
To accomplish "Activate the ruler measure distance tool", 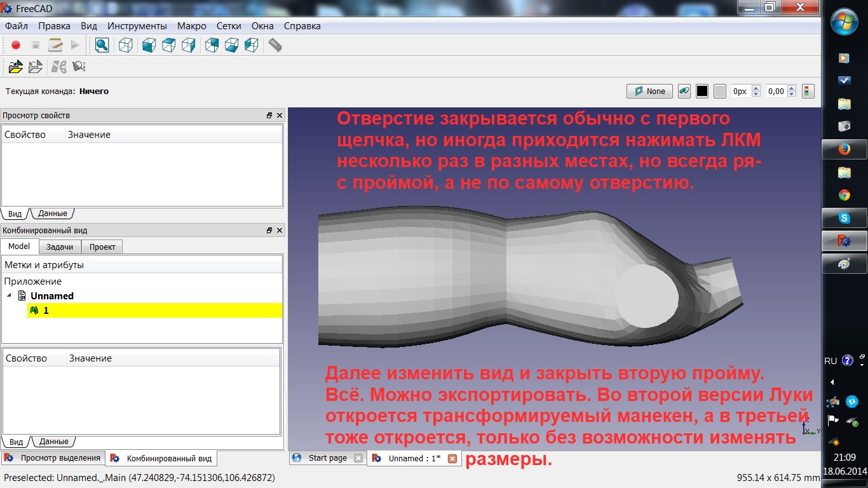I will coord(275,45).
